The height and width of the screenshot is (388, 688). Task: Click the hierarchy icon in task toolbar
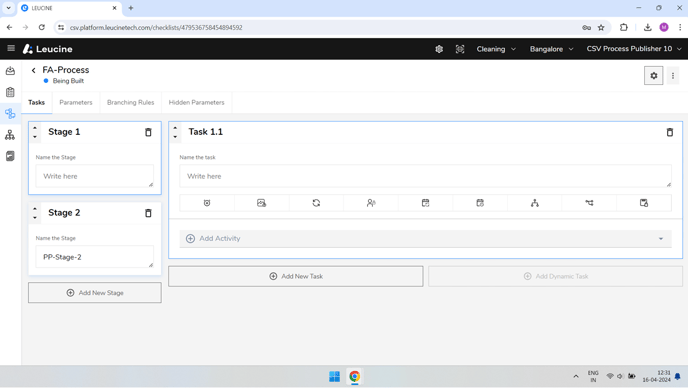pos(534,203)
